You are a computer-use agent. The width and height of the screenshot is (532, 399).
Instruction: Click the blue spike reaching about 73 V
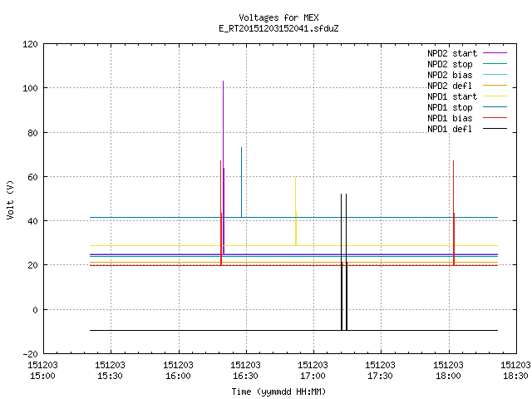point(241,182)
